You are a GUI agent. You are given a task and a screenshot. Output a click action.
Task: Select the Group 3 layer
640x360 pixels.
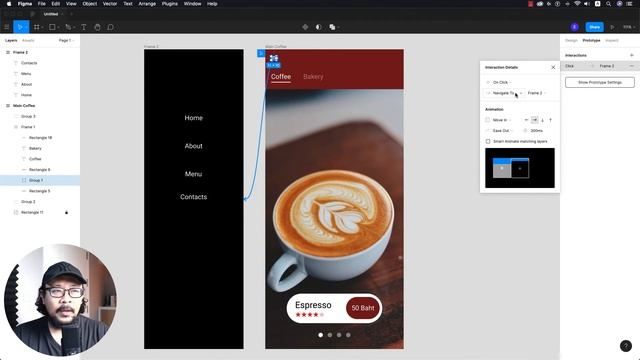40,116
